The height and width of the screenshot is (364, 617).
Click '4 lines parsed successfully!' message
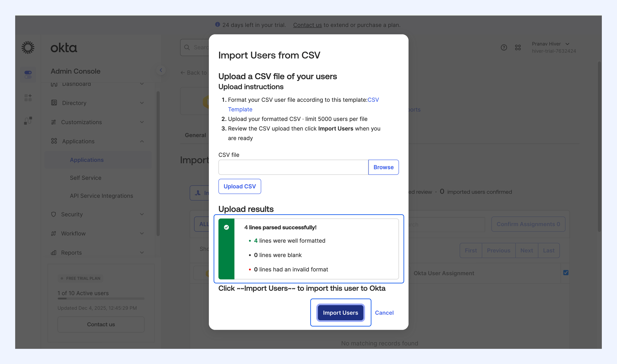pos(280,227)
